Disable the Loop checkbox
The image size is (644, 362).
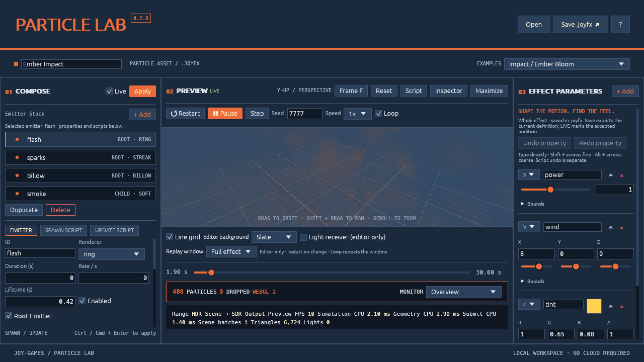pos(378,114)
